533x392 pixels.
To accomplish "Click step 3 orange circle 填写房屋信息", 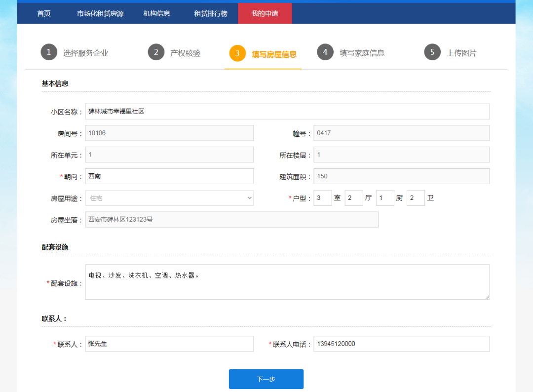I will (237, 53).
